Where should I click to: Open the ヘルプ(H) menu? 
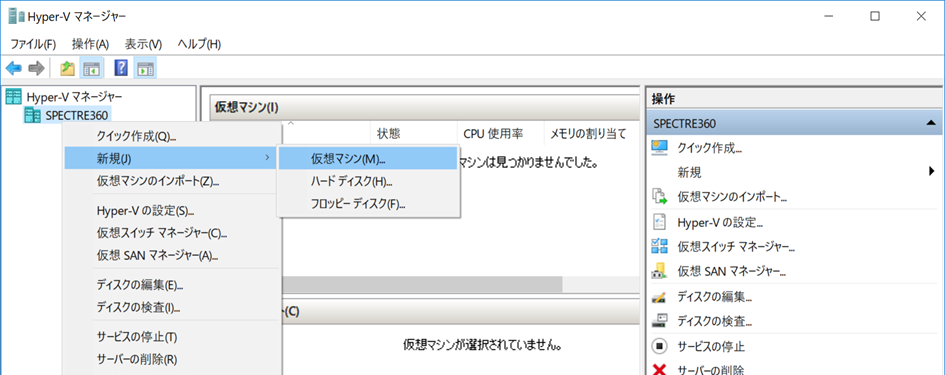tap(199, 44)
